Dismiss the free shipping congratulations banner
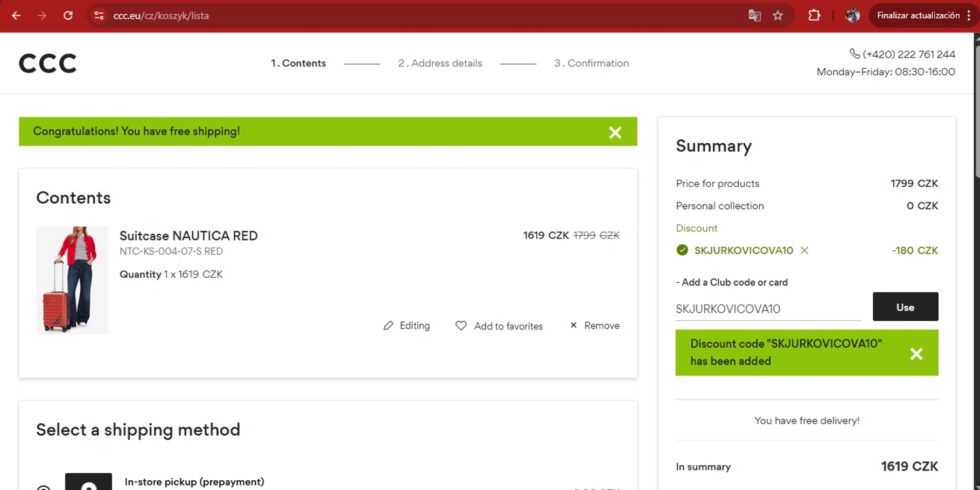Screen dimensions: 980x490 tap(615, 133)
